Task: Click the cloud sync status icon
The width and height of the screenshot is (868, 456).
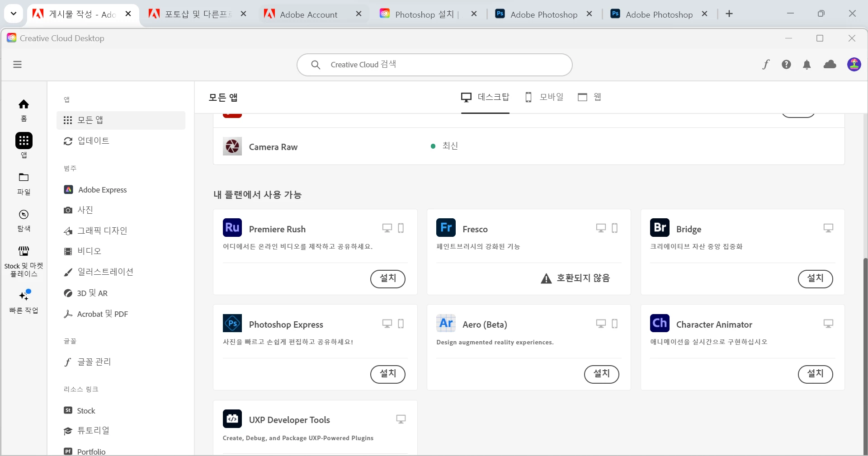Action: [830, 65]
